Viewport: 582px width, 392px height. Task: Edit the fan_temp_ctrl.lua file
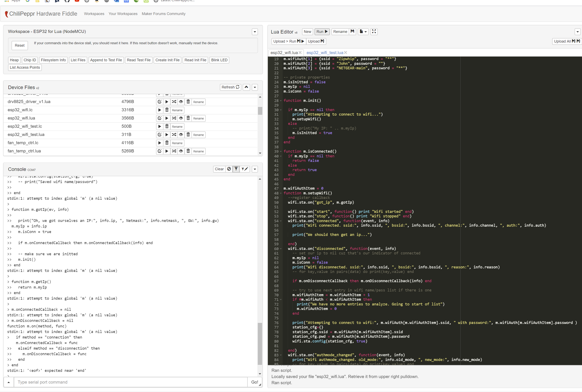coord(159,151)
